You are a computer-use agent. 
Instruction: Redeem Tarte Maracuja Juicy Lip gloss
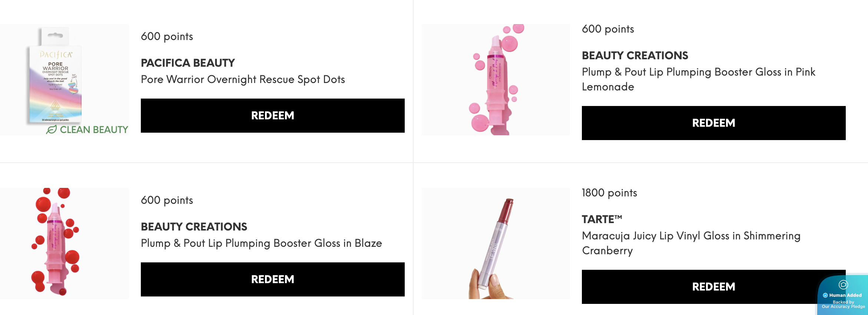713,287
